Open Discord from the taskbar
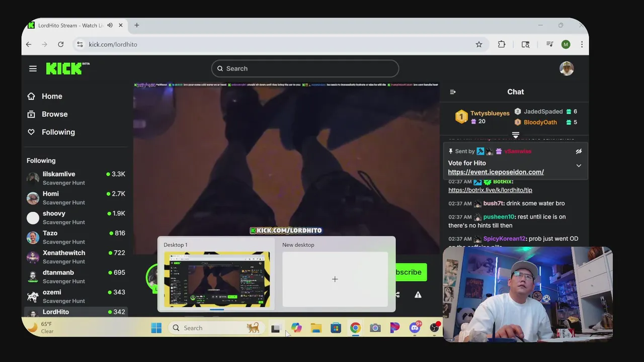Image resolution: width=644 pixels, height=362 pixels. (x=415, y=328)
